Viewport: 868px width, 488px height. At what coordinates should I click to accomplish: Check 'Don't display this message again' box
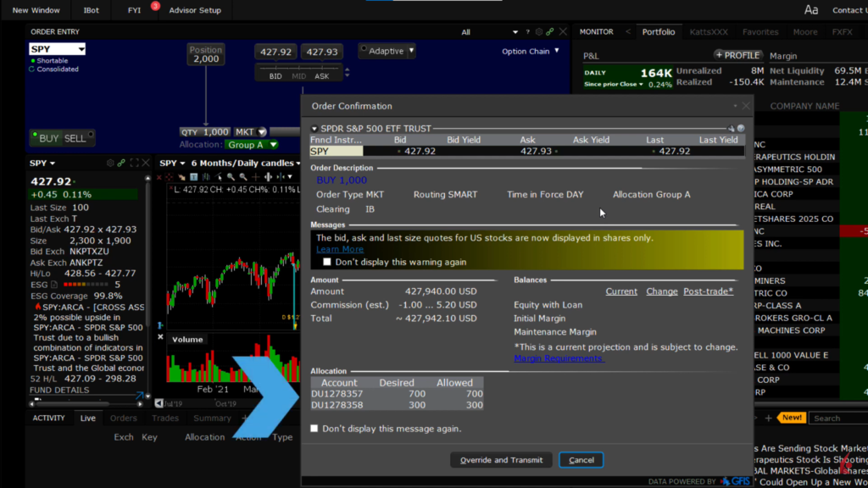[x=314, y=429]
